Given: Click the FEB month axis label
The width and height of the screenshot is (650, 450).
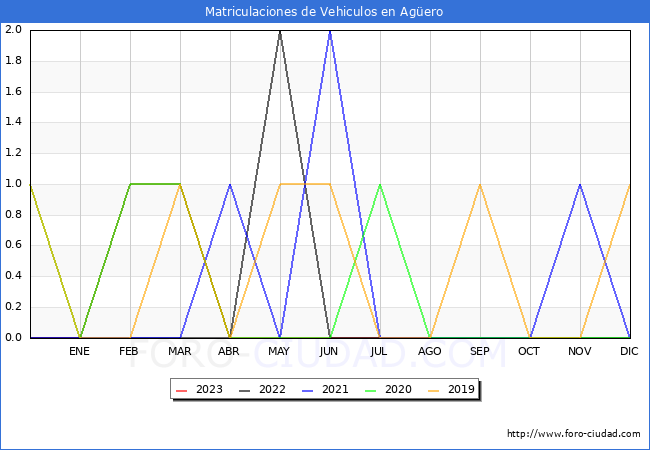Looking at the screenshot, I should (129, 351).
